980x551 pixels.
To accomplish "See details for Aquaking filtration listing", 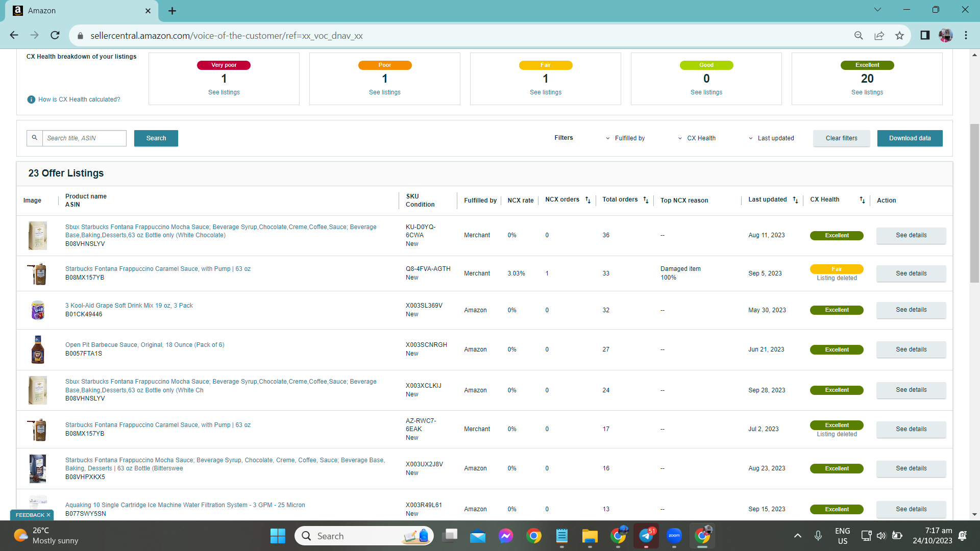I will tap(911, 509).
